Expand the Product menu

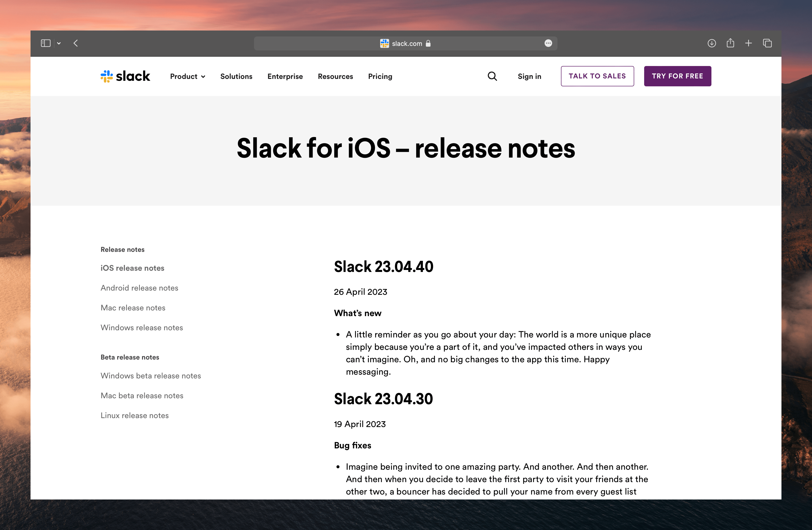pos(188,76)
